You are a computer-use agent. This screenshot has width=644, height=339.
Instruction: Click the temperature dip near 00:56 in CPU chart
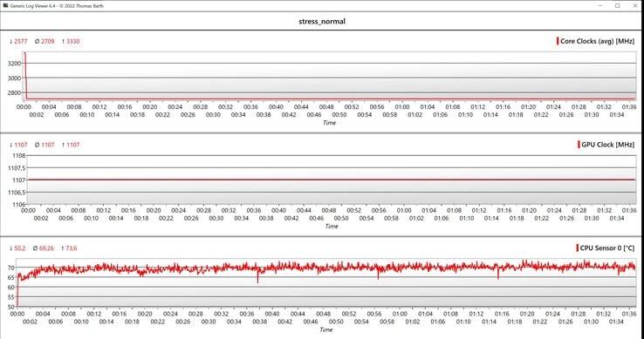pos(378,274)
